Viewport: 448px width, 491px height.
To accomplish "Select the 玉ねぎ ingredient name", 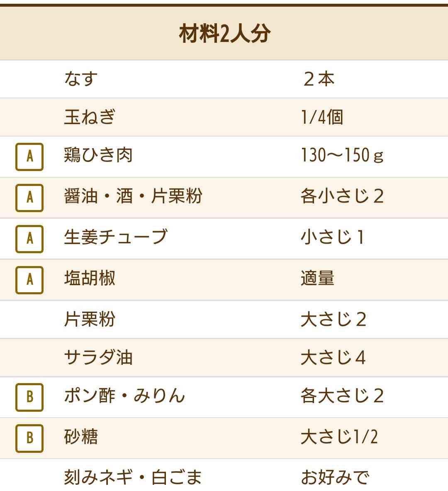I will click(x=90, y=117).
